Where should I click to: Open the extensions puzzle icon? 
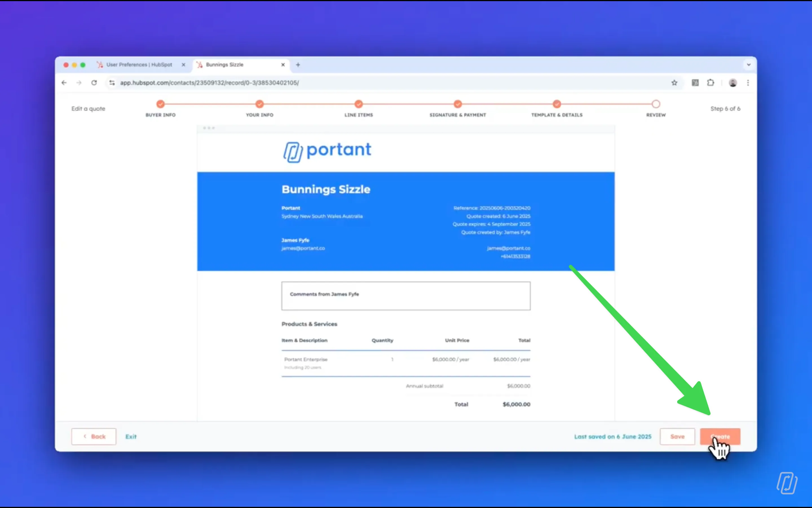click(x=711, y=83)
